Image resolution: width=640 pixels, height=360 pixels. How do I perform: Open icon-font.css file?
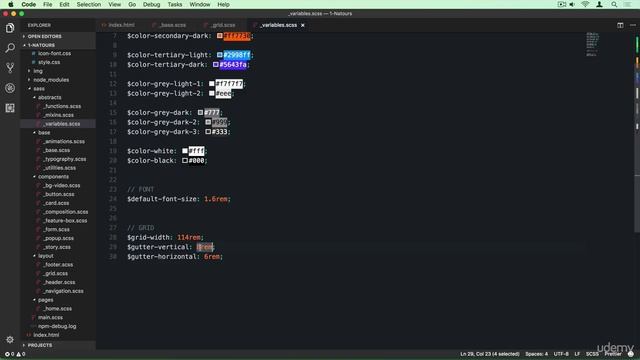click(54, 53)
